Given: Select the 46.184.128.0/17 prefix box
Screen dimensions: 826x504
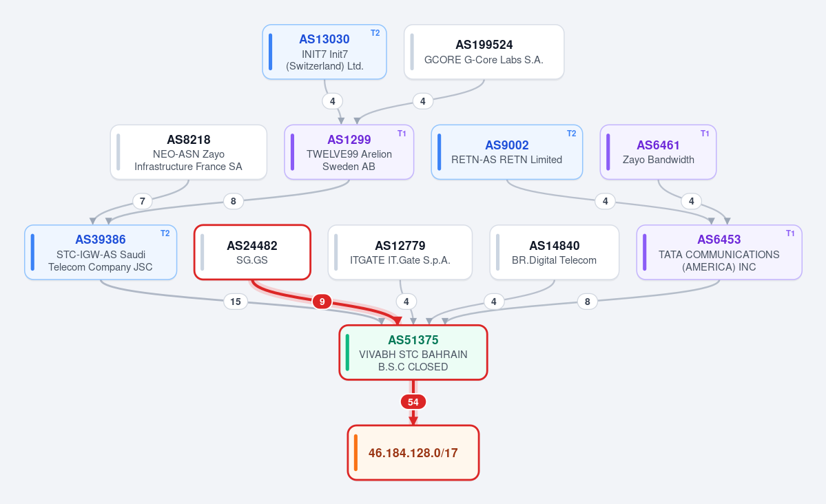Looking at the screenshot, I should (x=413, y=453).
